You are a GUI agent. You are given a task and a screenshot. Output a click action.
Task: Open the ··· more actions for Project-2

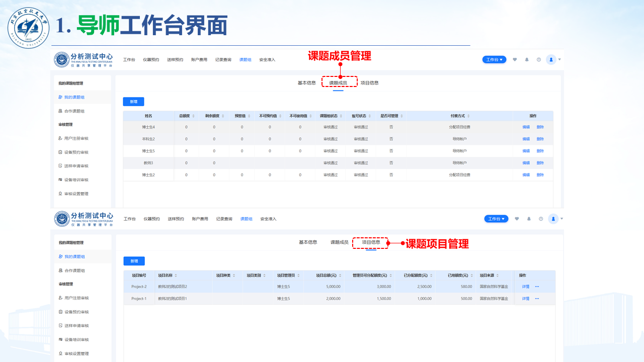(x=537, y=287)
